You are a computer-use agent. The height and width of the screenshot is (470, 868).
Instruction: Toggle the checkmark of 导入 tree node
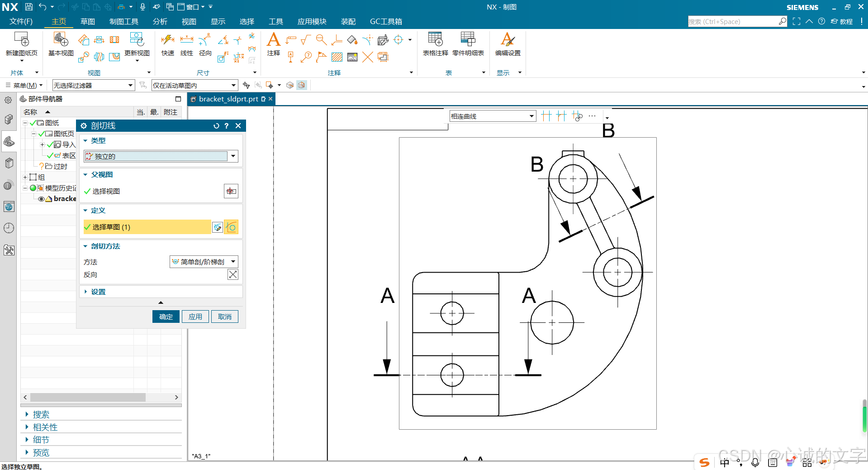point(50,145)
